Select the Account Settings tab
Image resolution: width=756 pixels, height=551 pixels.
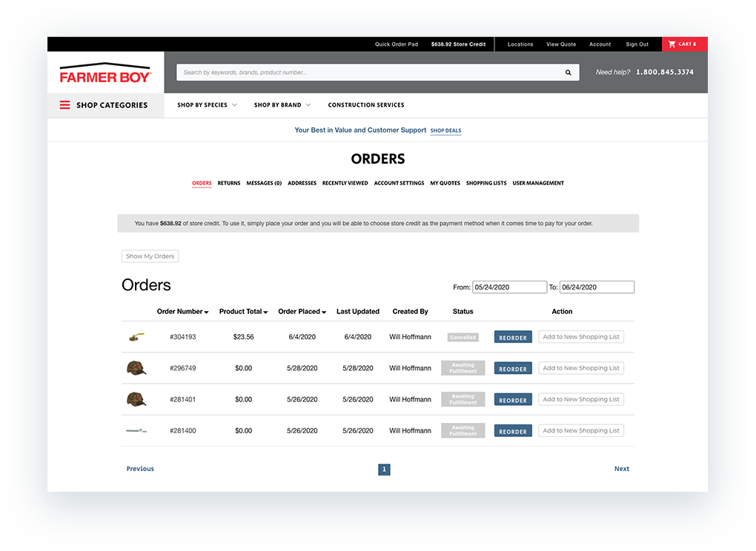399,183
